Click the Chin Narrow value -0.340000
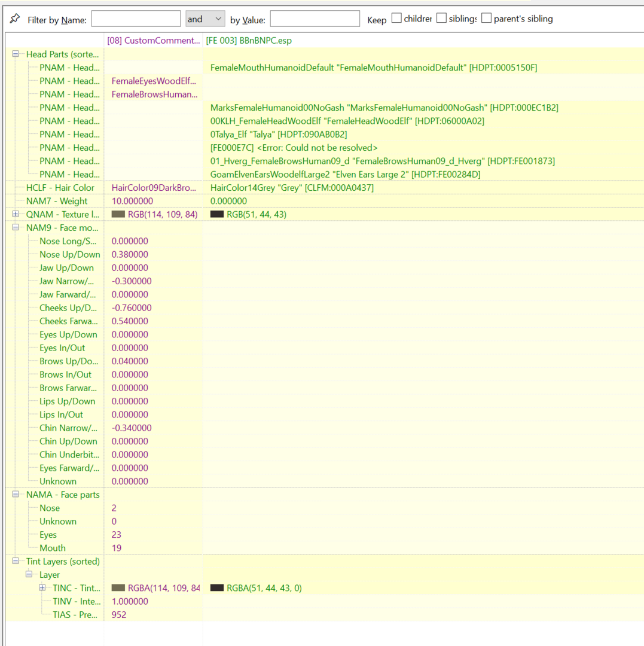Viewport: 644px width, 646px height. pyautogui.click(x=132, y=428)
